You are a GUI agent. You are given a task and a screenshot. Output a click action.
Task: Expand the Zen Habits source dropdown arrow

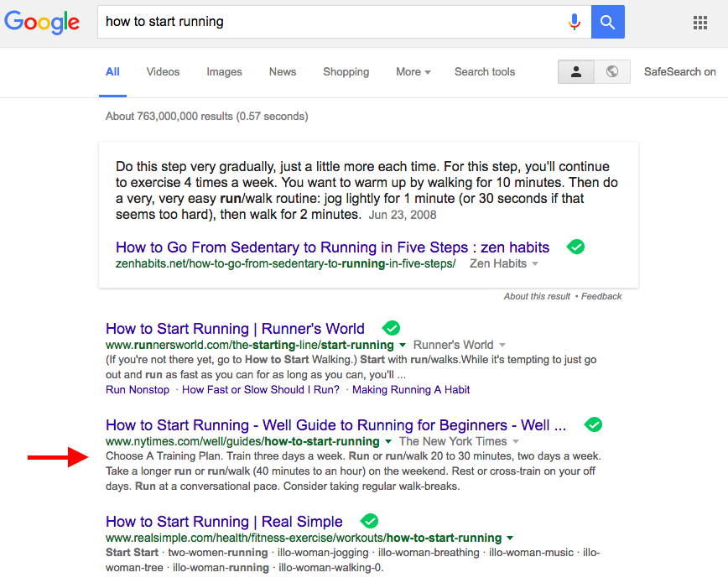point(535,264)
